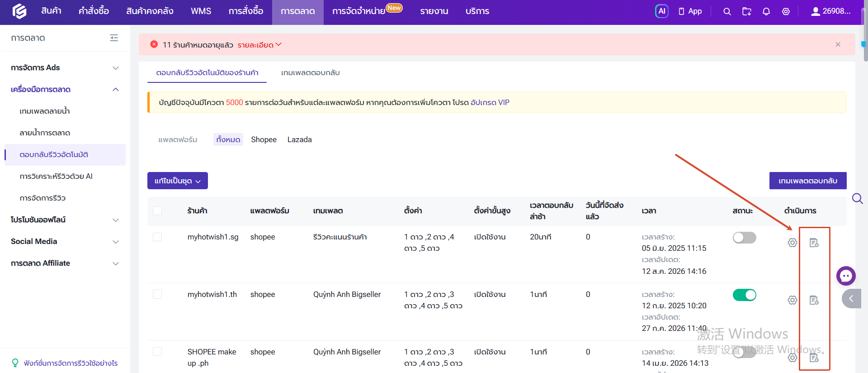Open the folder export icon in top bar
The width and height of the screenshot is (868, 373).
pos(747,11)
